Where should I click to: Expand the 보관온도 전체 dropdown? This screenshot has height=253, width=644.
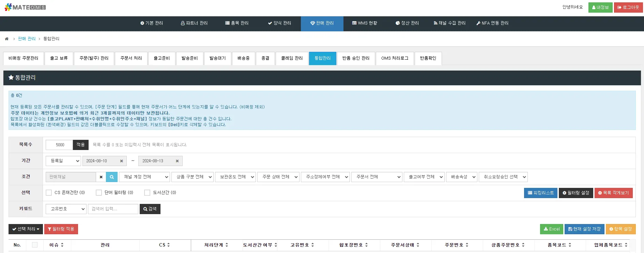[235, 177]
